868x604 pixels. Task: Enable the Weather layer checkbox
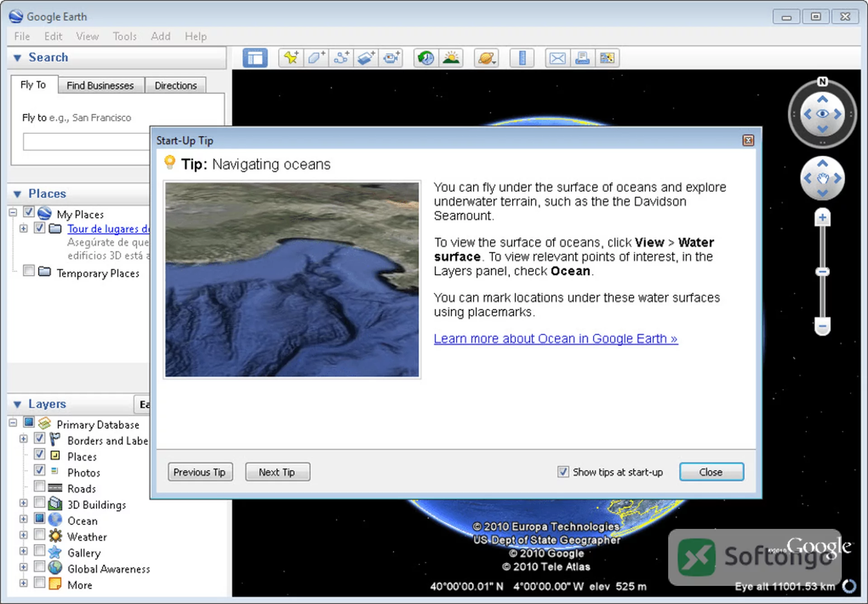pyautogui.click(x=40, y=534)
